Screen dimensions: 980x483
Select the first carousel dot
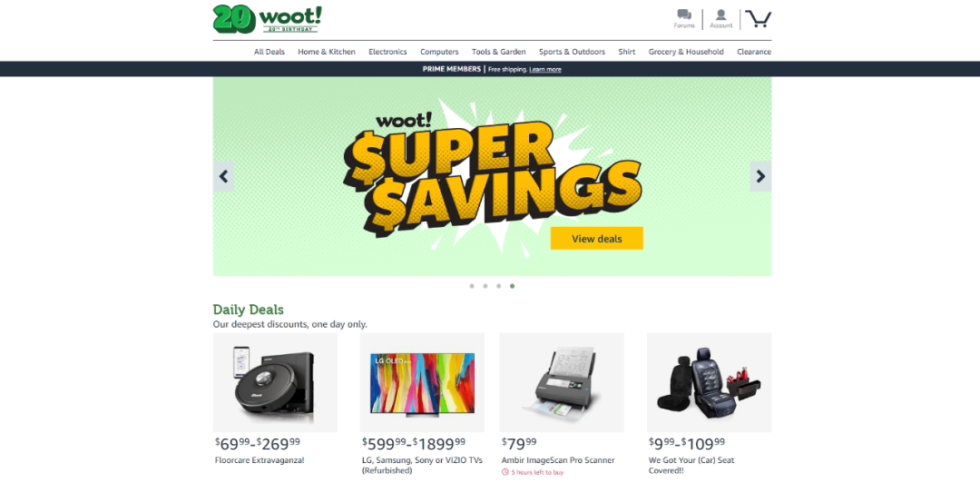(472, 286)
